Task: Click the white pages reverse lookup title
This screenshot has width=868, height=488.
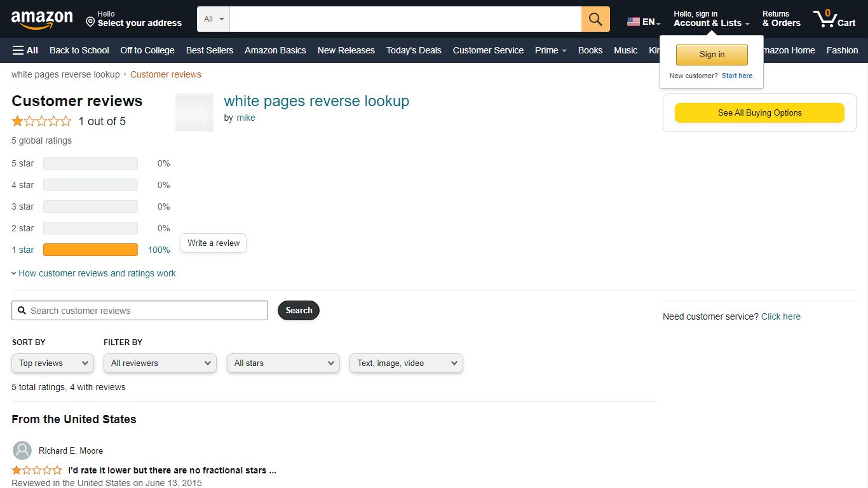Action: [316, 101]
